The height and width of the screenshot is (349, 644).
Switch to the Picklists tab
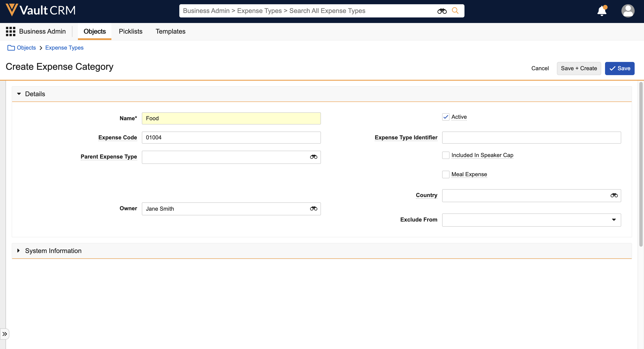click(x=131, y=31)
